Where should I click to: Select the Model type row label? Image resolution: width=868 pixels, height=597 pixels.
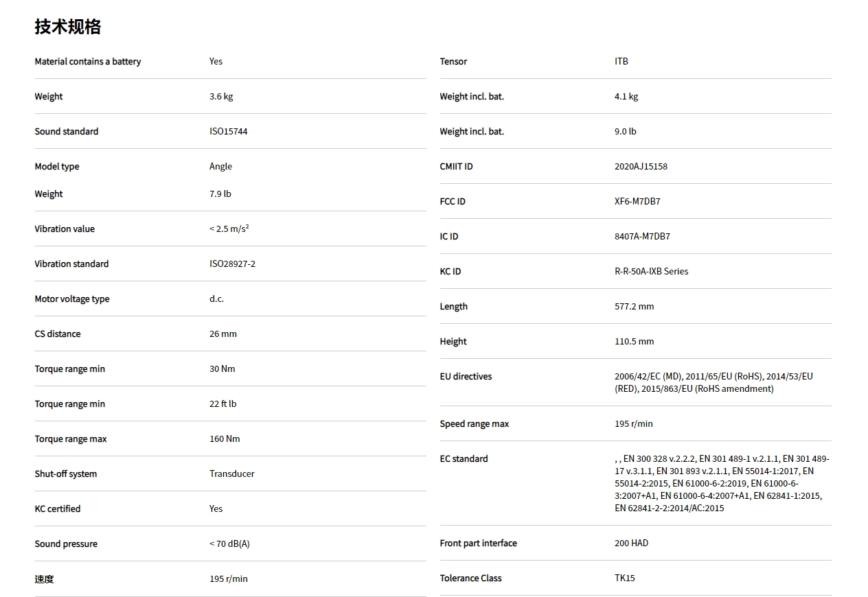(57, 167)
